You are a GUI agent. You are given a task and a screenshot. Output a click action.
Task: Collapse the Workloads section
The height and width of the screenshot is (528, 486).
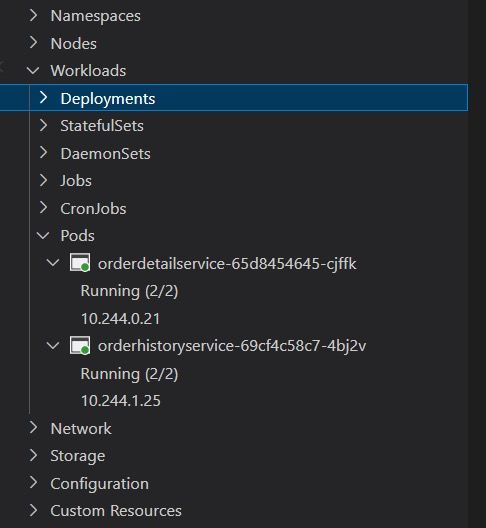[33, 71]
